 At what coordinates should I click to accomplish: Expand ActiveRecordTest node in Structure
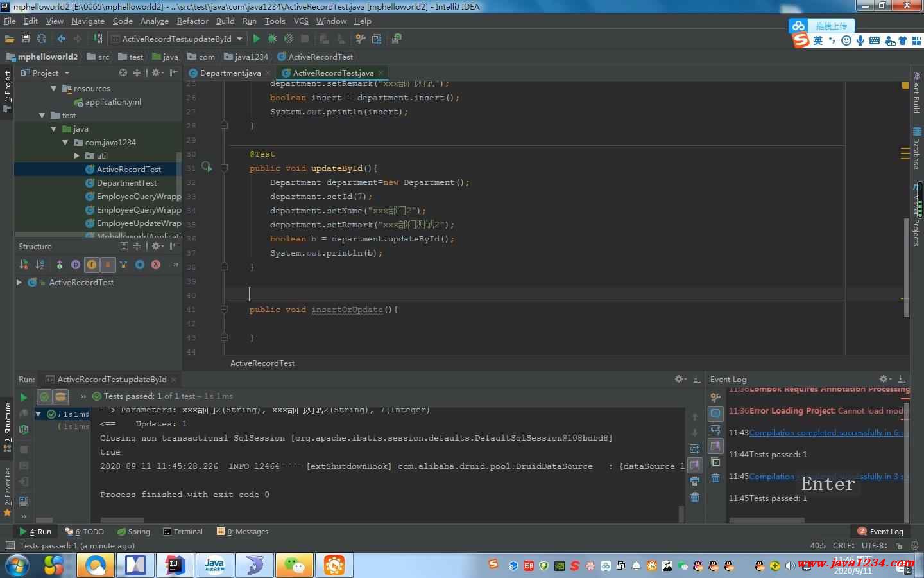pos(19,282)
